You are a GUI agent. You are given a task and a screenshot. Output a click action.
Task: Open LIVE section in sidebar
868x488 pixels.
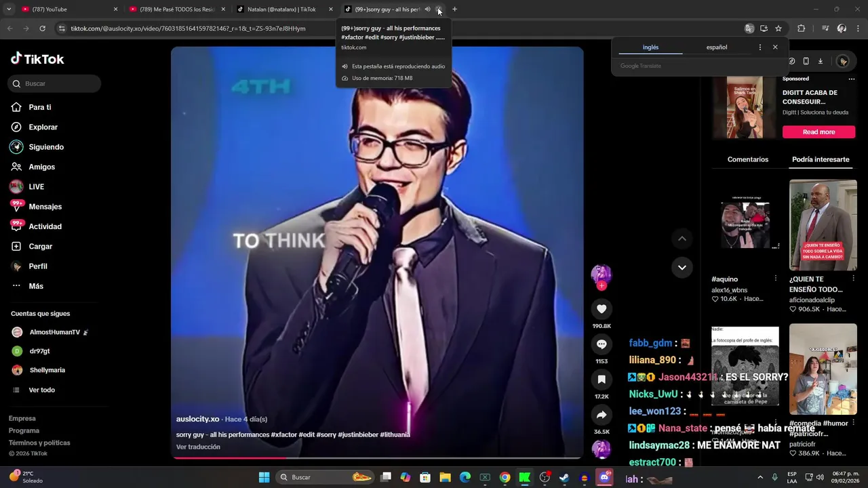pos(36,186)
